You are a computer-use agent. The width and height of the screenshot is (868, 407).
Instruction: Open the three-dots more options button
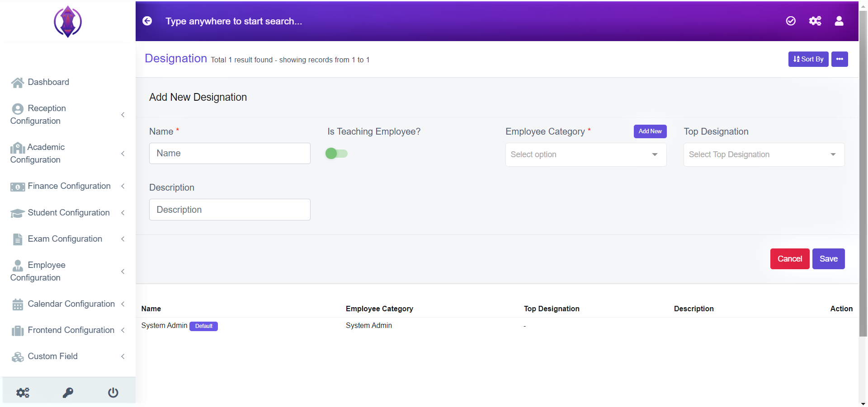pyautogui.click(x=840, y=59)
